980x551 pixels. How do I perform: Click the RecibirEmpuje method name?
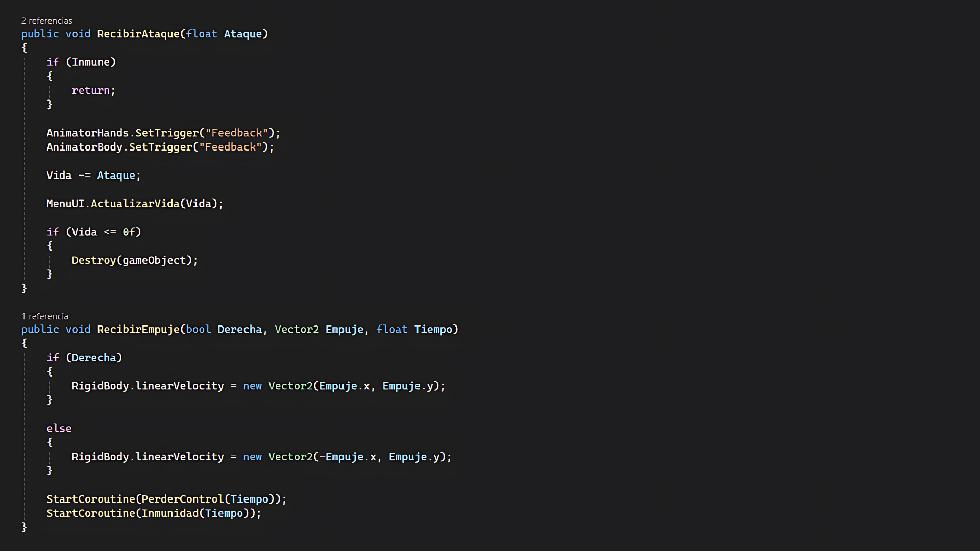tap(138, 329)
